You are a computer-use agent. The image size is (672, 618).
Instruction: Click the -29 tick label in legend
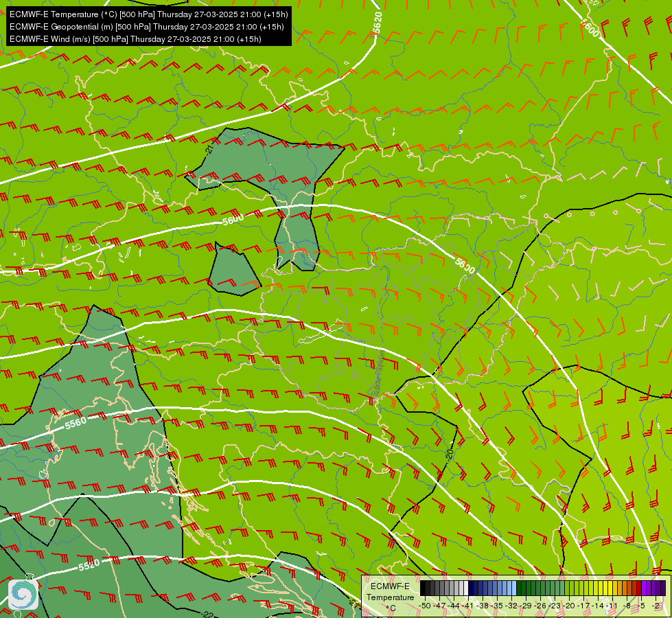[526, 606]
